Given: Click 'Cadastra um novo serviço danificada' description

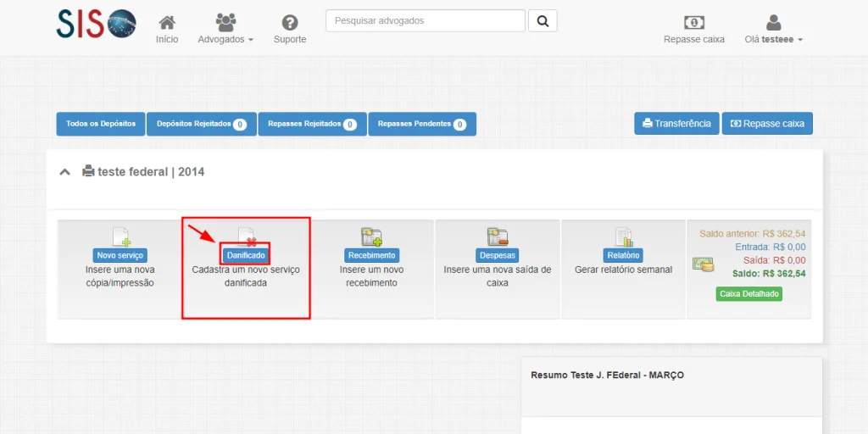Looking at the screenshot, I should point(246,276).
